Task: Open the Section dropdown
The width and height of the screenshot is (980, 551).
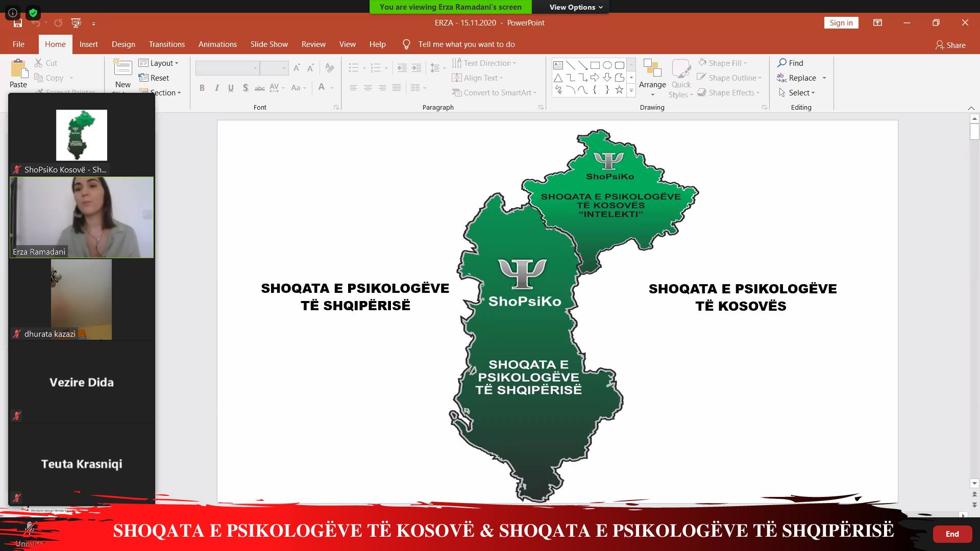Action: pyautogui.click(x=160, y=92)
